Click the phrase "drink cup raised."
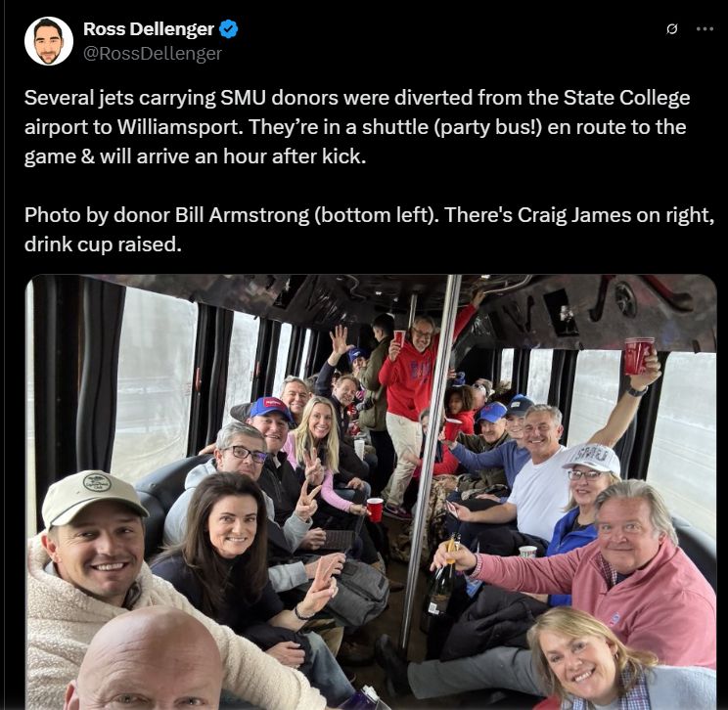The image size is (728, 710). (103, 244)
